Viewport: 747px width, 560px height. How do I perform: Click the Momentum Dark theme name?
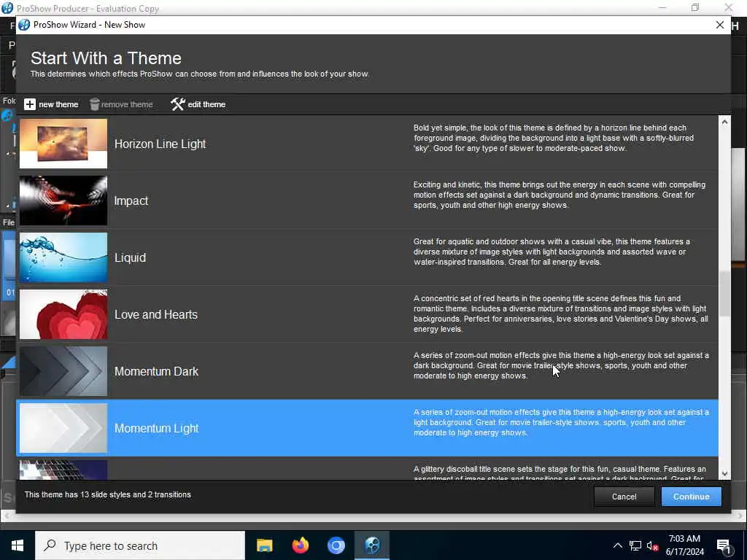coord(156,371)
